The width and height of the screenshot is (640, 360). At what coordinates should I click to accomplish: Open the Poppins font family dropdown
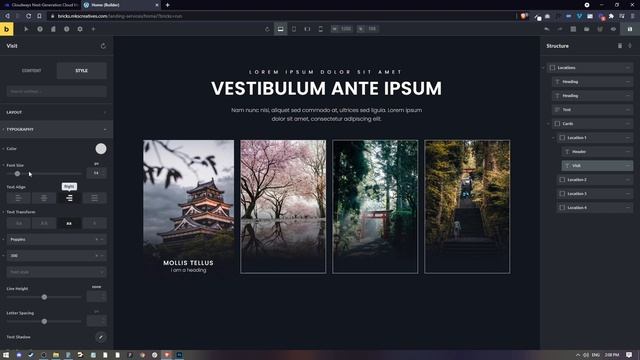coord(57,240)
